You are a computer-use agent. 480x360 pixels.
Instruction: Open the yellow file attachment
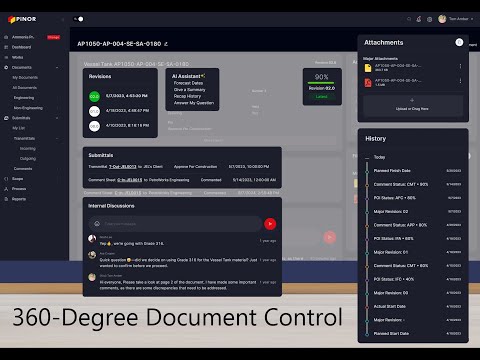[368, 68]
